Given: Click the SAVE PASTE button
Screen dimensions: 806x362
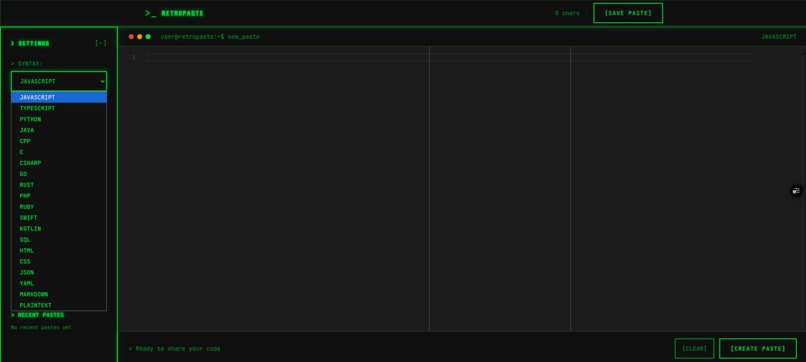Looking at the screenshot, I should pyautogui.click(x=628, y=13).
